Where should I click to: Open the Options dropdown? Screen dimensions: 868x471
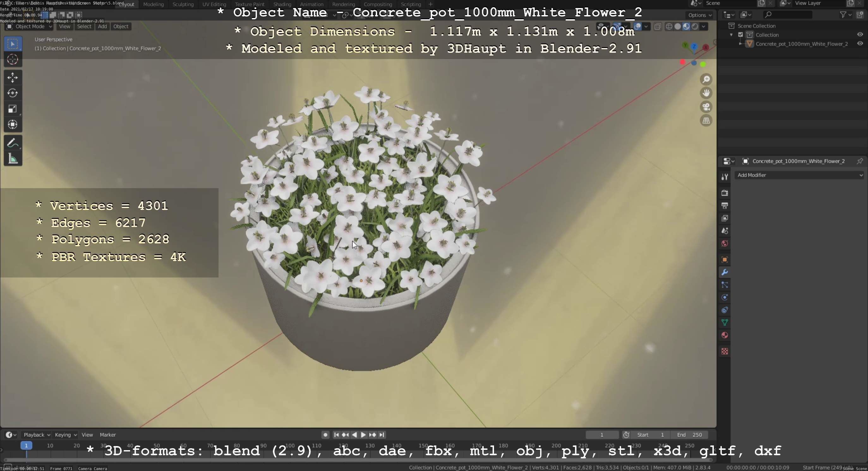point(700,15)
